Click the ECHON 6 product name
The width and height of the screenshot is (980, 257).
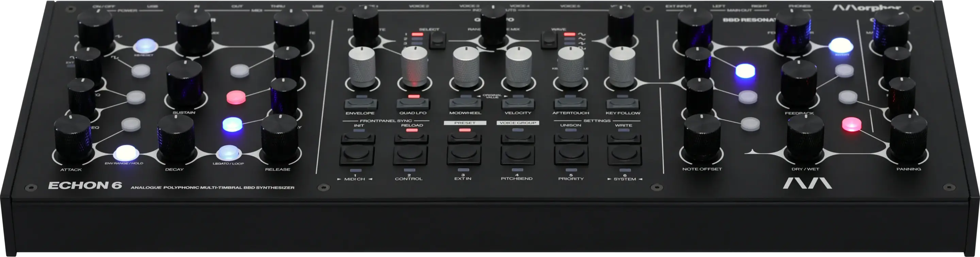[x=85, y=186]
